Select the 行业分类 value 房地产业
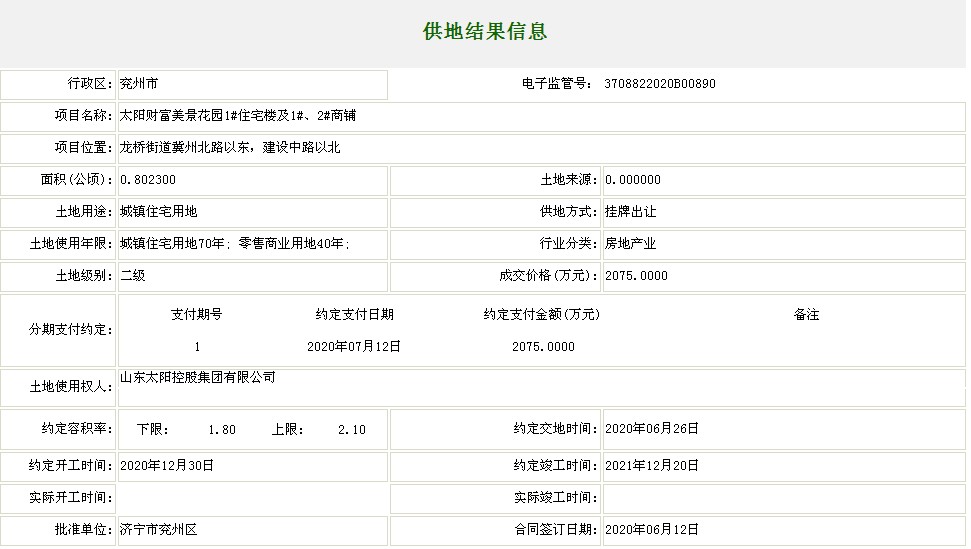The image size is (971, 549). [x=630, y=244]
